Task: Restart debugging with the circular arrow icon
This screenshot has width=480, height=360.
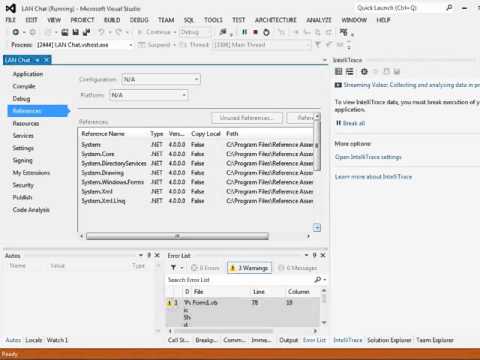Action: (266, 32)
